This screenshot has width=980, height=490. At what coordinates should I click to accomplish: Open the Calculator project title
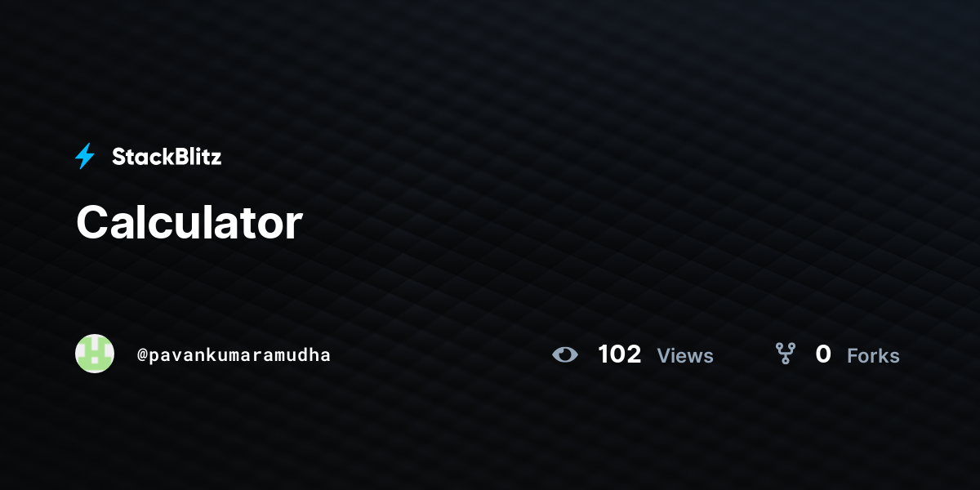click(x=189, y=221)
